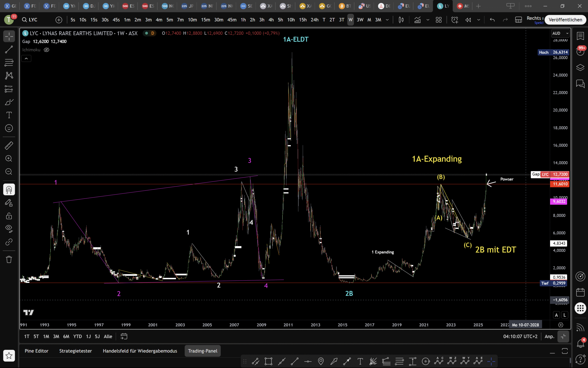The image size is (588, 368).
Task: Open the alerts clock panel icon
Action: [x=580, y=52]
